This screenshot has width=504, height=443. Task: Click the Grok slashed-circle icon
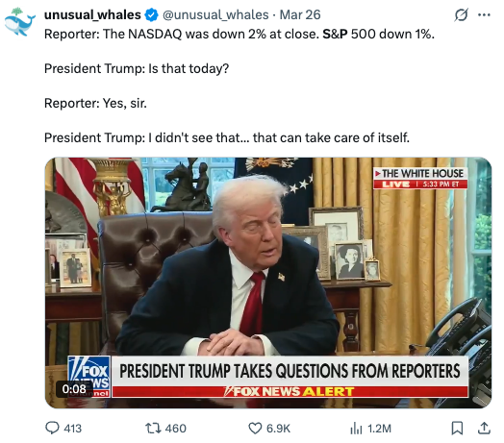pyautogui.click(x=461, y=14)
